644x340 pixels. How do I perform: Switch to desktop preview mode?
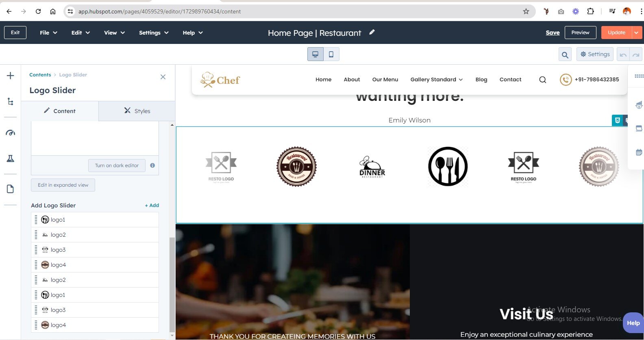pyautogui.click(x=315, y=54)
